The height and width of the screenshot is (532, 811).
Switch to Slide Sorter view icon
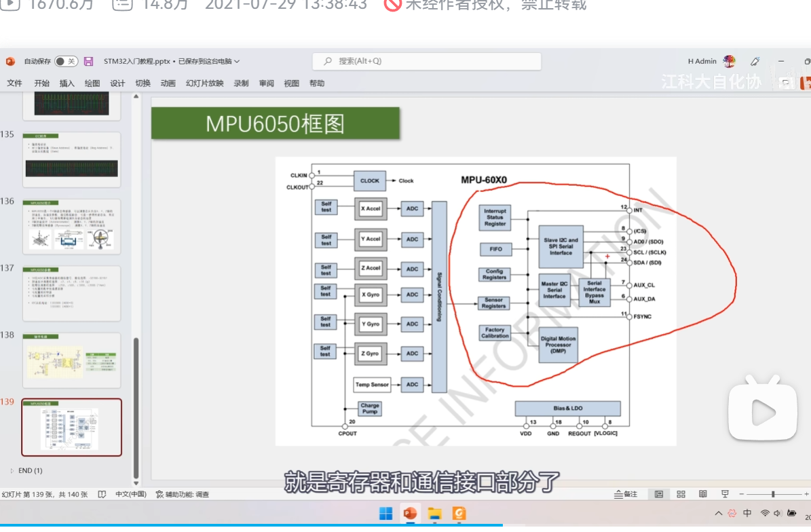[681, 494]
